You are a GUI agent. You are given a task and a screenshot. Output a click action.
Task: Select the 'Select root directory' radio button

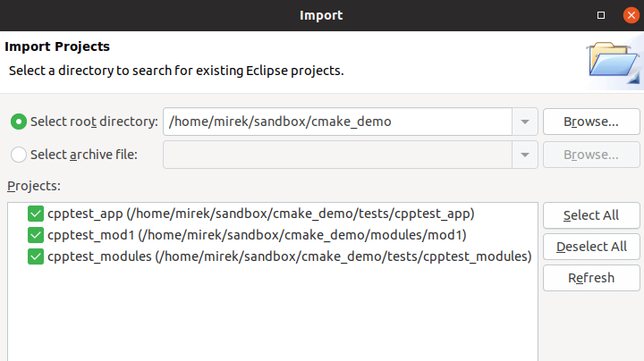click(19, 122)
